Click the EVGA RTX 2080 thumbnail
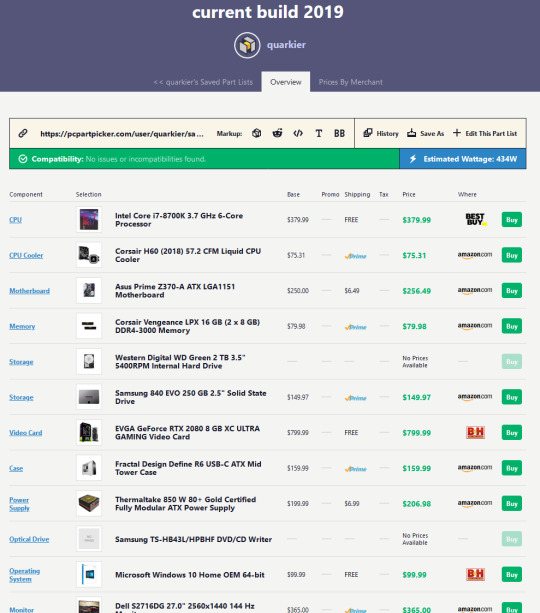This screenshot has width=540, height=613. point(89,432)
